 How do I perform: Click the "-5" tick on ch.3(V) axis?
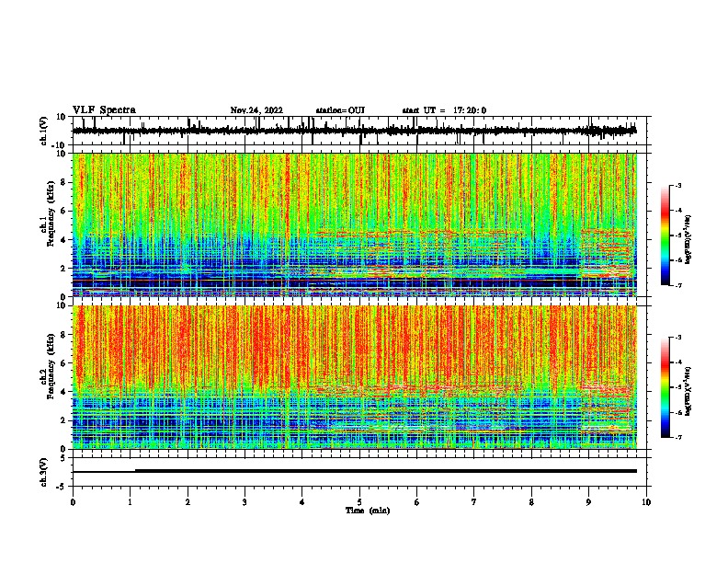click(62, 487)
